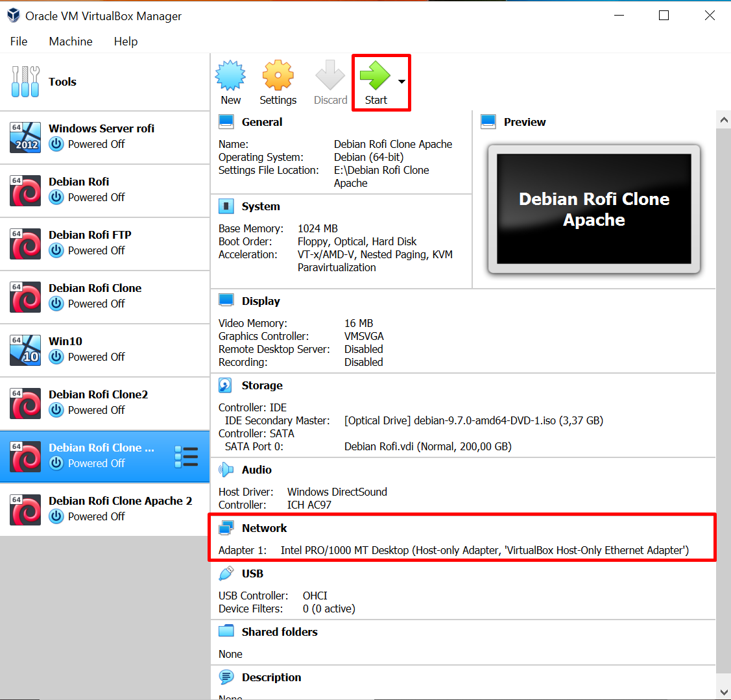
Task: Select the Debian Rofi machine
Action: pyautogui.click(x=105, y=190)
